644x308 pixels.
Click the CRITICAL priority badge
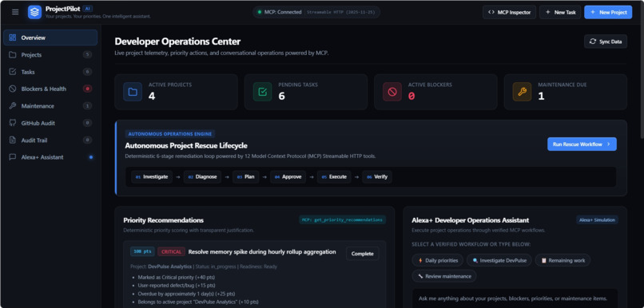click(x=171, y=252)
